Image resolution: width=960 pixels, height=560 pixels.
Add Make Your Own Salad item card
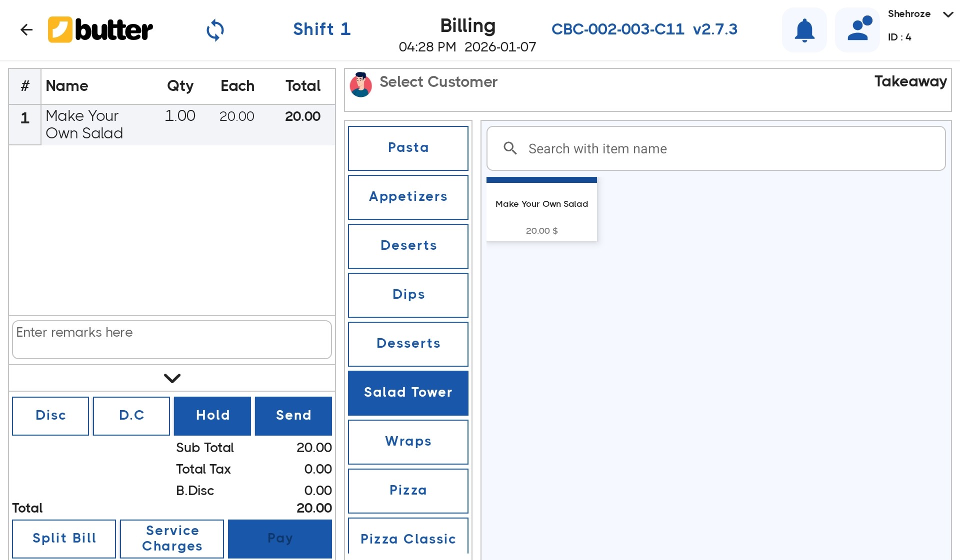point(541,211)
